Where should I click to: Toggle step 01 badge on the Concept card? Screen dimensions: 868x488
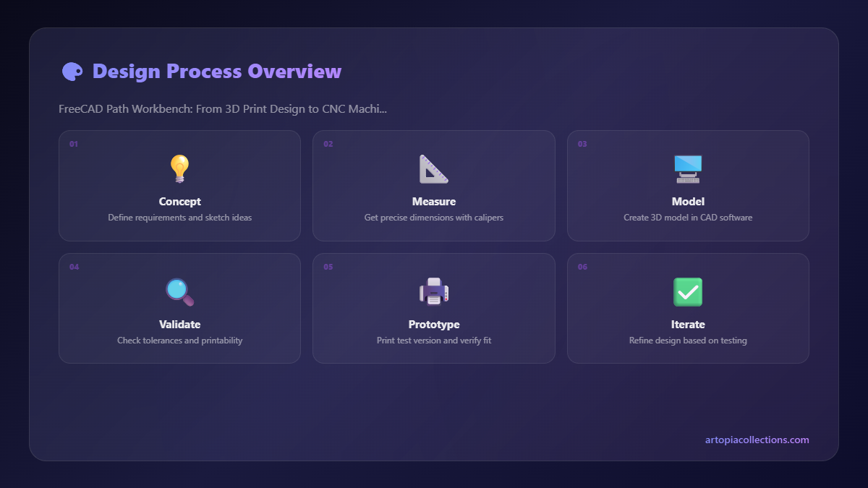72,144
